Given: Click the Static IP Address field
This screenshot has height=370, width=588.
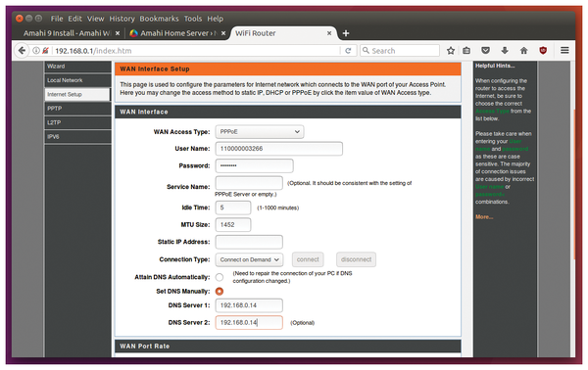Looking at the screenshot, I should [x=249, y=242].
